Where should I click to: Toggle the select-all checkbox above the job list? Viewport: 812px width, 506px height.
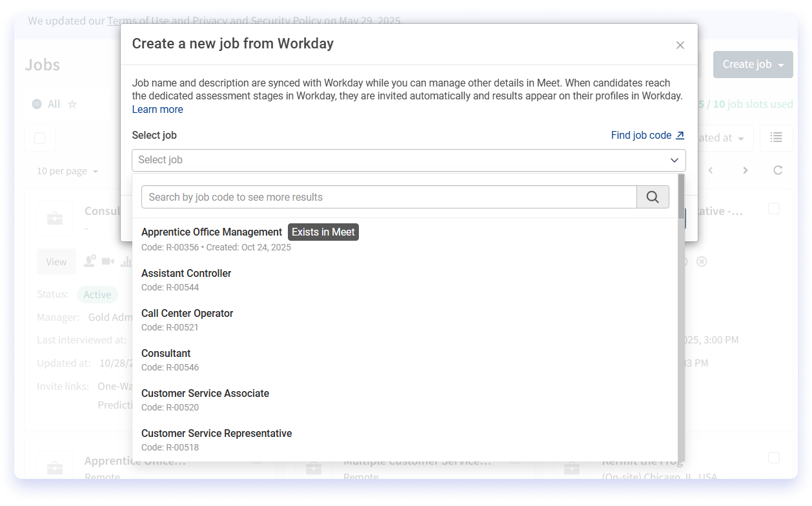[x=39, y=137]
